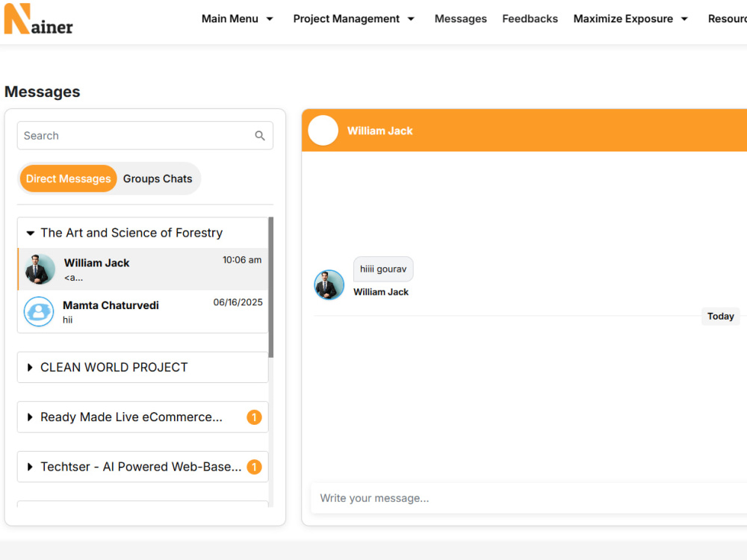Click sender name William Jack under message
The width and height of the screenshot is (747, 560).
[381, 292]
